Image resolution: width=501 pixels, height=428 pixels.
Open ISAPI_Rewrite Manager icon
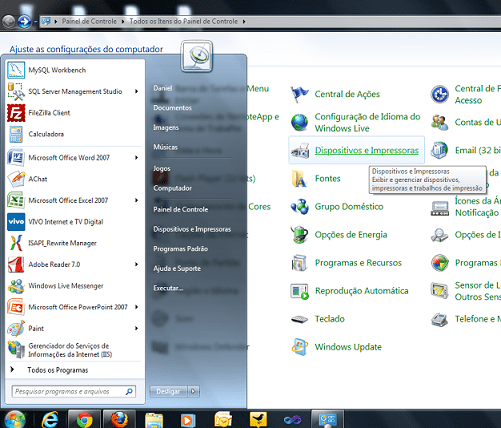(x=16, y=243)
